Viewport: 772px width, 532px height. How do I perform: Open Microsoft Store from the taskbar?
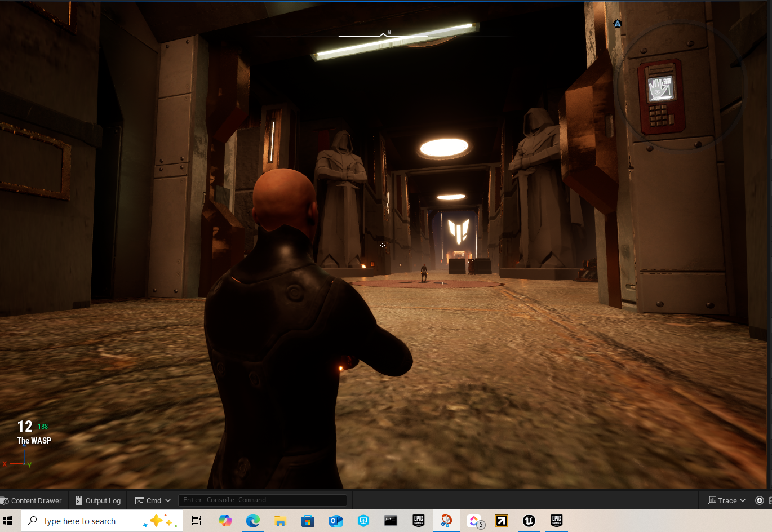point(308,521)
